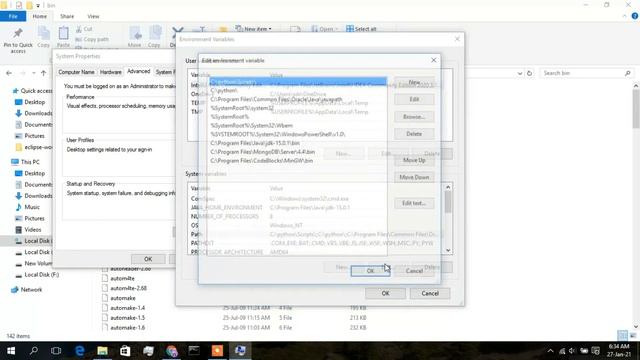The image size is (640, 360).
Task: Click the Cut command in ribbon
Action: click(84, 29)
